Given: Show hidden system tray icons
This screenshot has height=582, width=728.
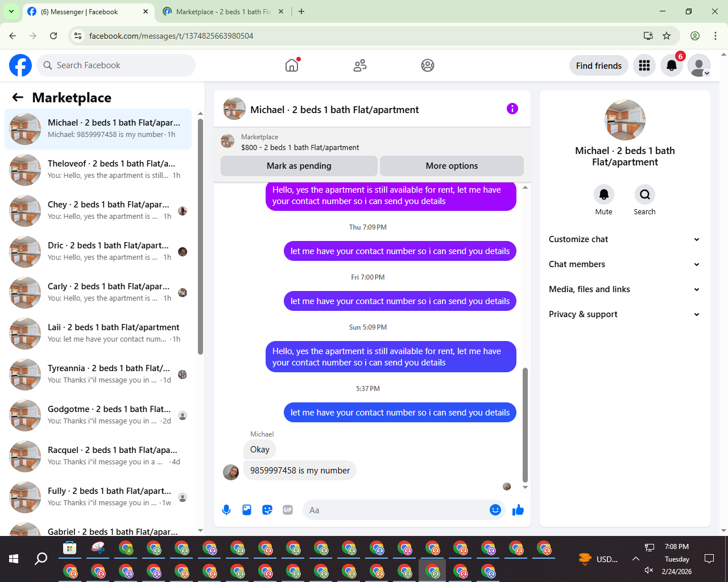Looking at the screenshot, I should [x=635, y=559].
